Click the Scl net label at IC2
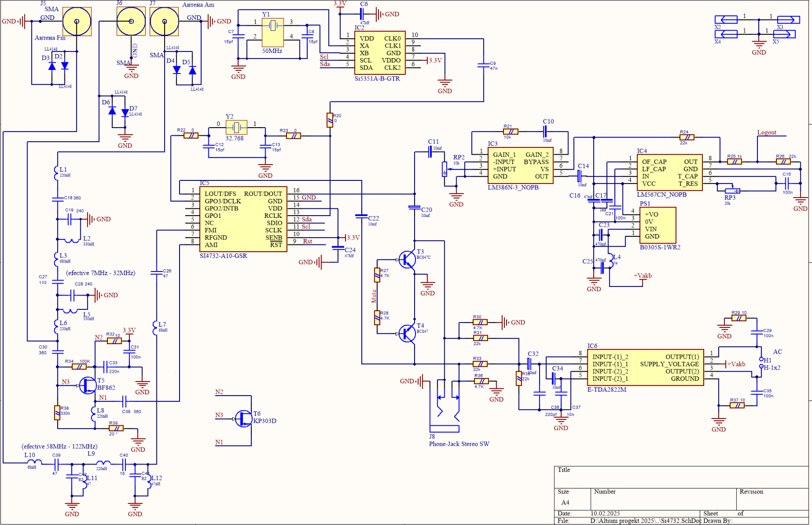This screenshot has width=812, height=525. coord(324,57)
